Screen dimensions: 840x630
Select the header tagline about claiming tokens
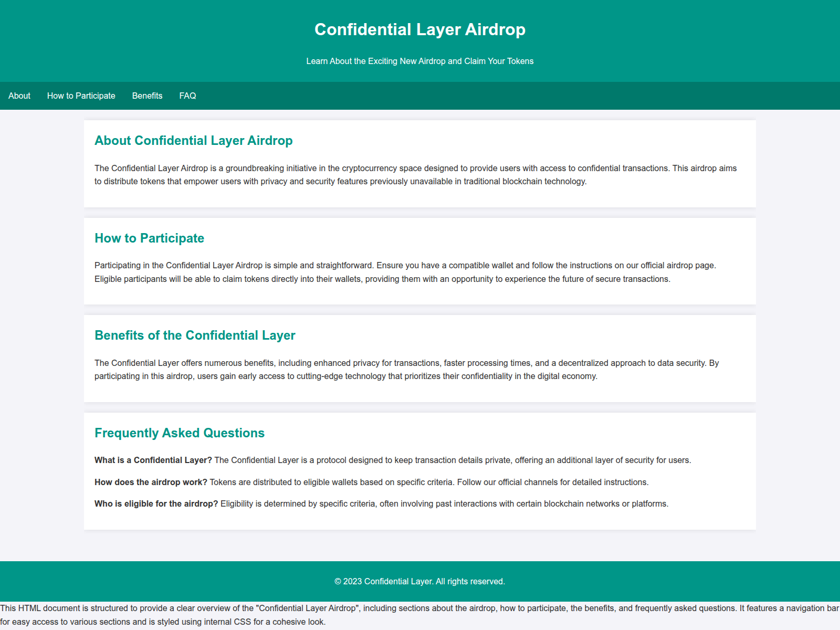tap(420, 61)
